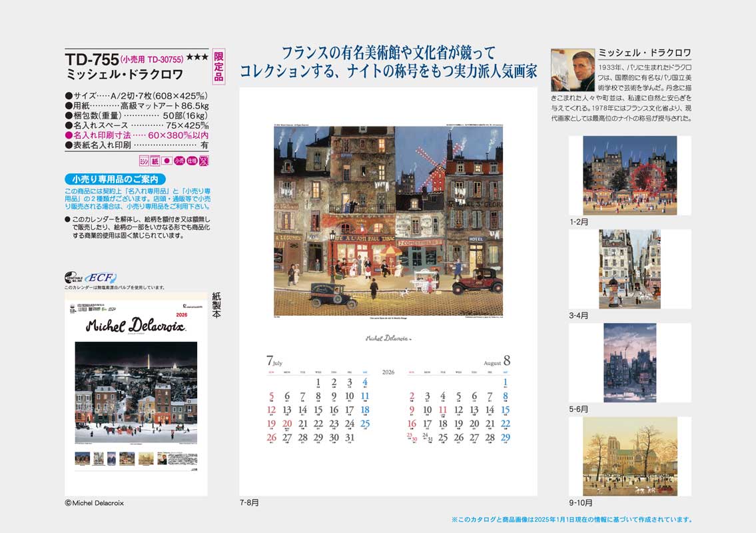Viewport: 756px width, 533px height.
Task: Open the 9-10月 cathedral thumbnail
Action: [629, 456]
